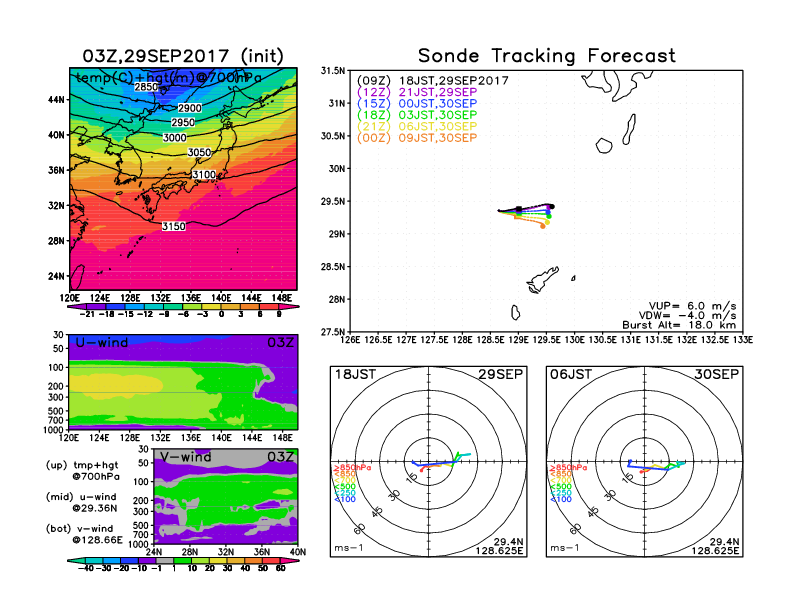Viewport: 792px width, 612px height.
Task: Open the 18JST 29SEP hodograph plot
Action: coord(429,461)
